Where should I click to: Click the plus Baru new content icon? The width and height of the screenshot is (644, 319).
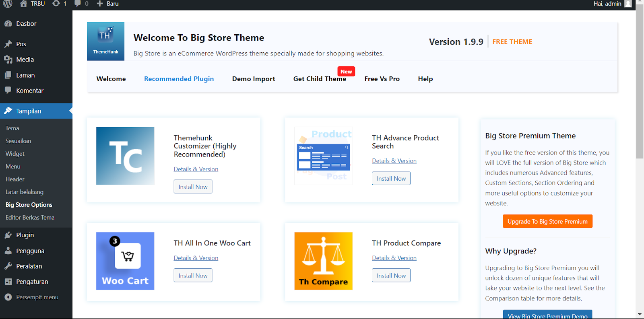click(x=100, y=4)
